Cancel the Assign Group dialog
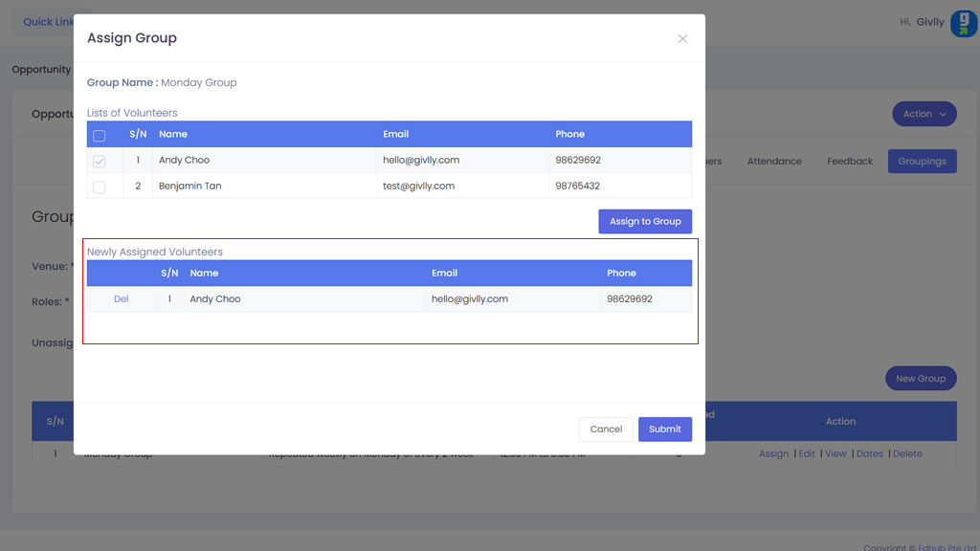This screenshot has height=551, width=980. tap(606, 430)
